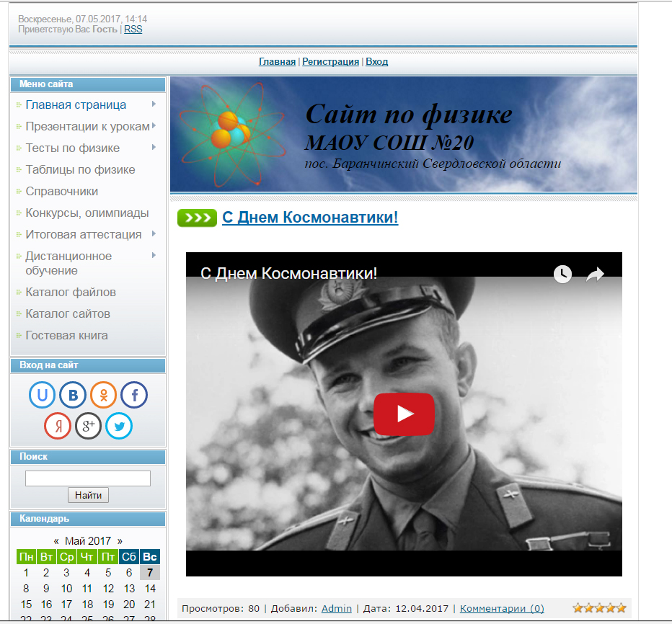The height and width of the screenshot is (624, 672).
Task: Open the С Днем Космонавтики! post title link
Action: 310,218
